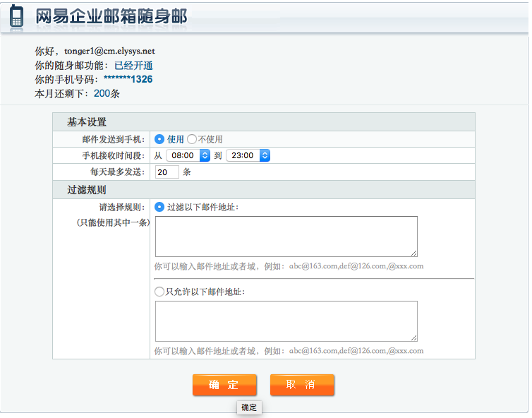Click the allowed addresses text area
This screenshot has width=532, height=418.
(x=286, y=321)
